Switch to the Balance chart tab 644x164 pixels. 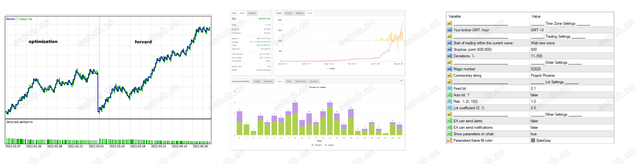(x=300, y=13)
